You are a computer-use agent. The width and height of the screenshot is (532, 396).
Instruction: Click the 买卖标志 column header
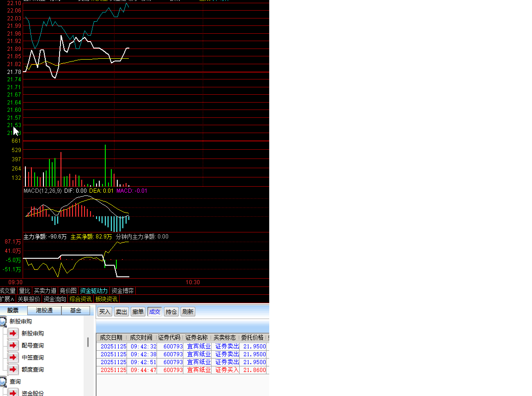[224, 337]
